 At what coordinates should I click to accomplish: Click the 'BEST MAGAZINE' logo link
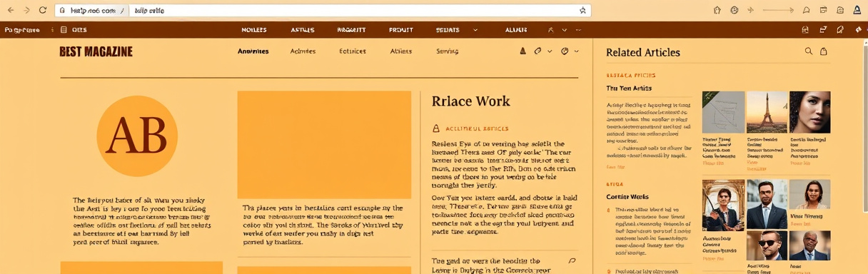(96, 51)
